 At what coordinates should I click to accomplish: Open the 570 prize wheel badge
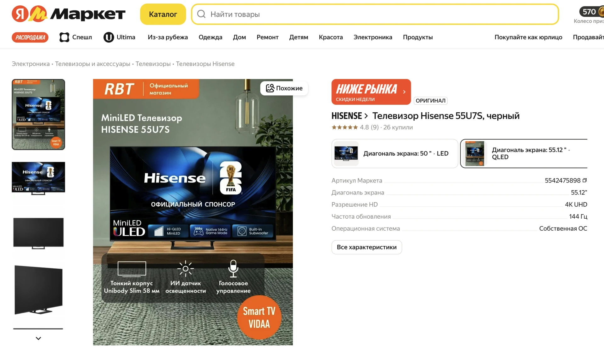coord(591,12)
